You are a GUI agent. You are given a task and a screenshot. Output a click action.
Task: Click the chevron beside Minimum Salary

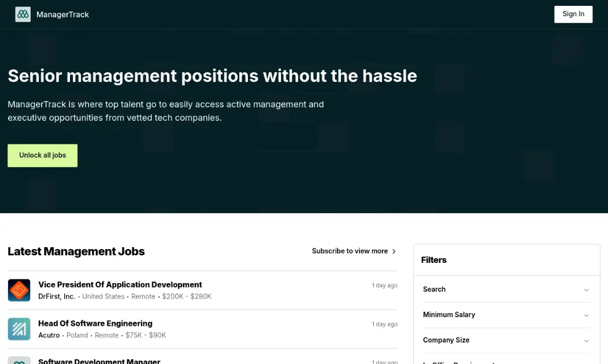click(x=587, y=315)
